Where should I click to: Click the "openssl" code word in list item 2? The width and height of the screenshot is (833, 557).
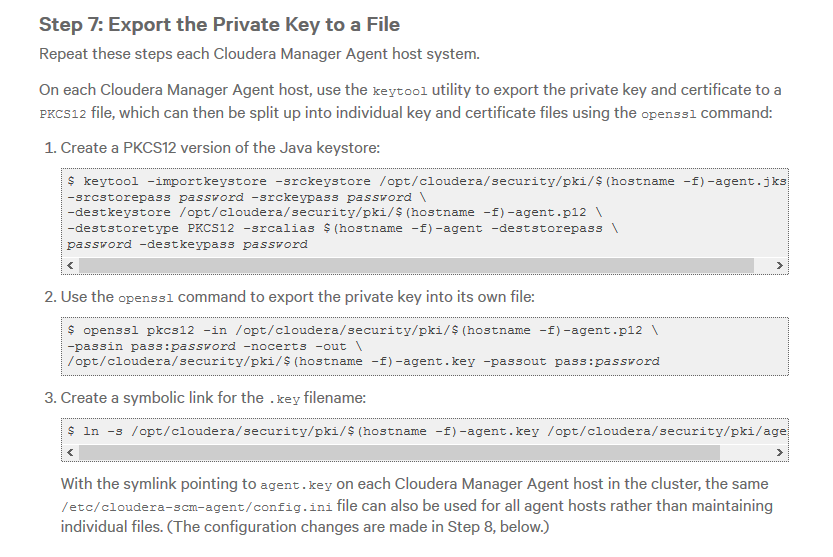pos(145,298)
